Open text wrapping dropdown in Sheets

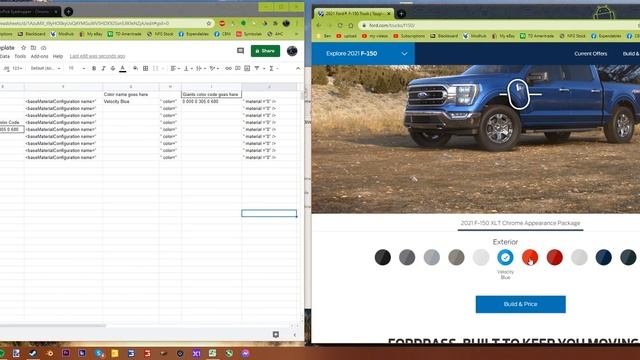200,69
